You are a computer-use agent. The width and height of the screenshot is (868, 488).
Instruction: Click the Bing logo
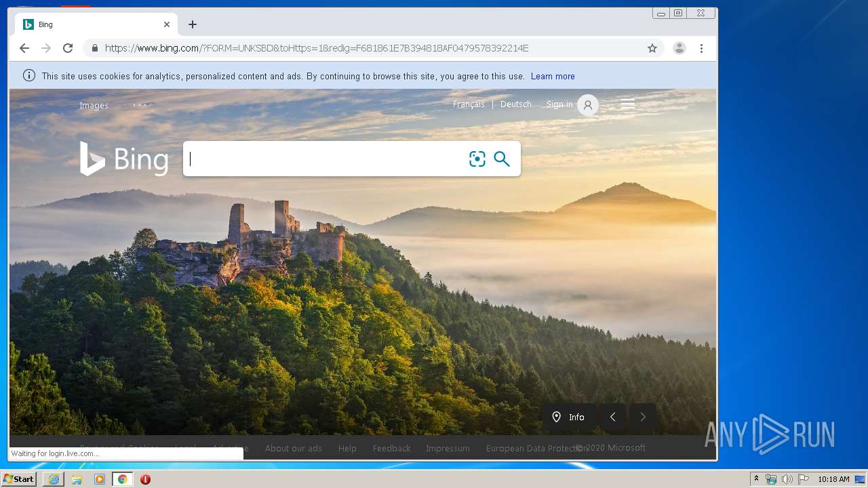coord(124,159)
